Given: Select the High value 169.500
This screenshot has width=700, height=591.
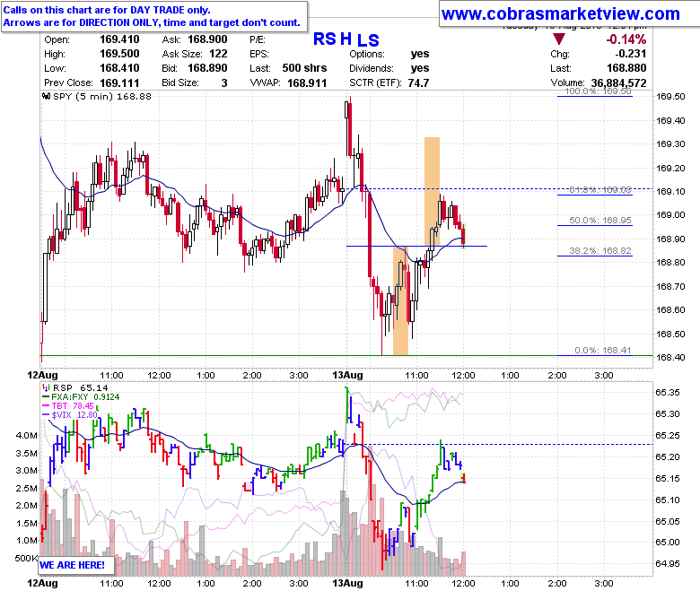Looking at the screenshot, I should (x=119, y=54).
